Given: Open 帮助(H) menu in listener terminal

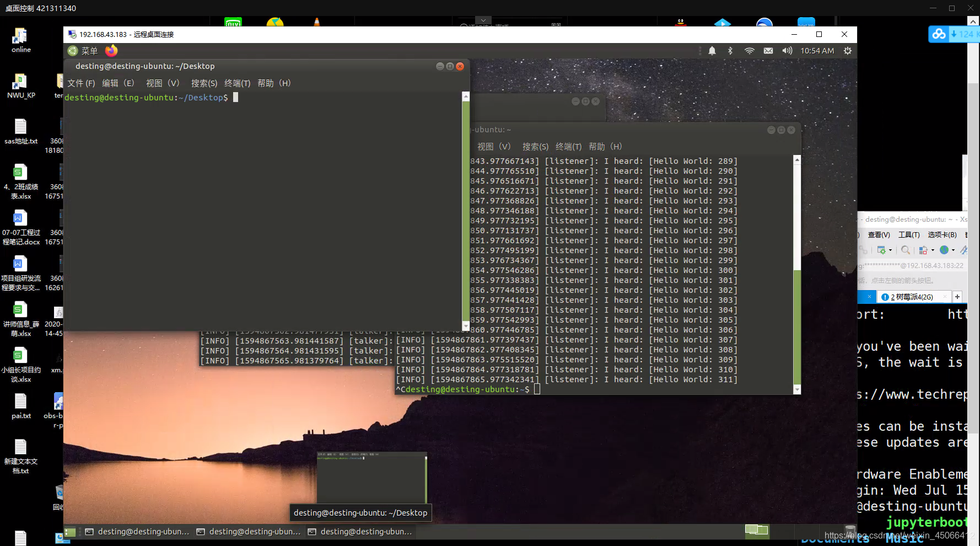Looking at the screenshot, I should [605, 147].
